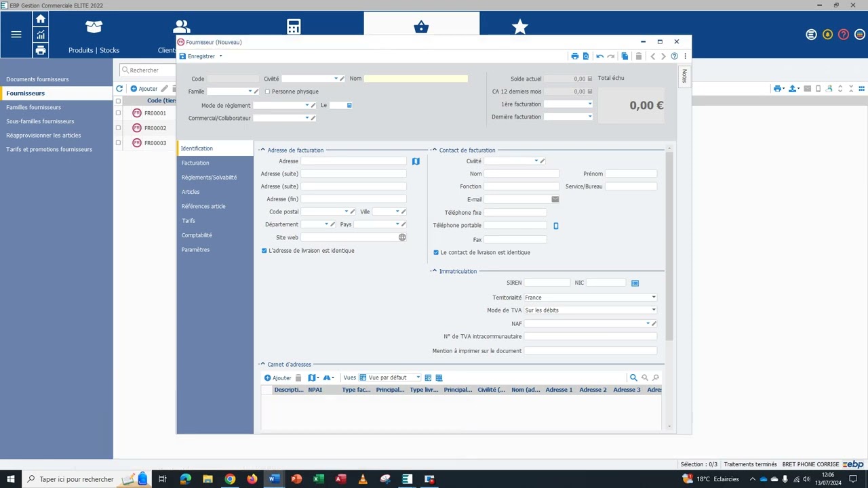Select the FR00001 row checkbox
This screenshot has width=868, height=488.
click(118, 113)
